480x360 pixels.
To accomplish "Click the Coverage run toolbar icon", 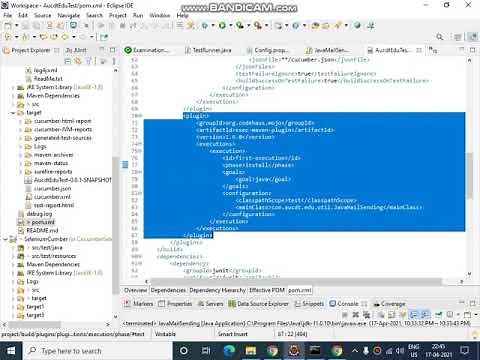I will (x=240, y=25).
